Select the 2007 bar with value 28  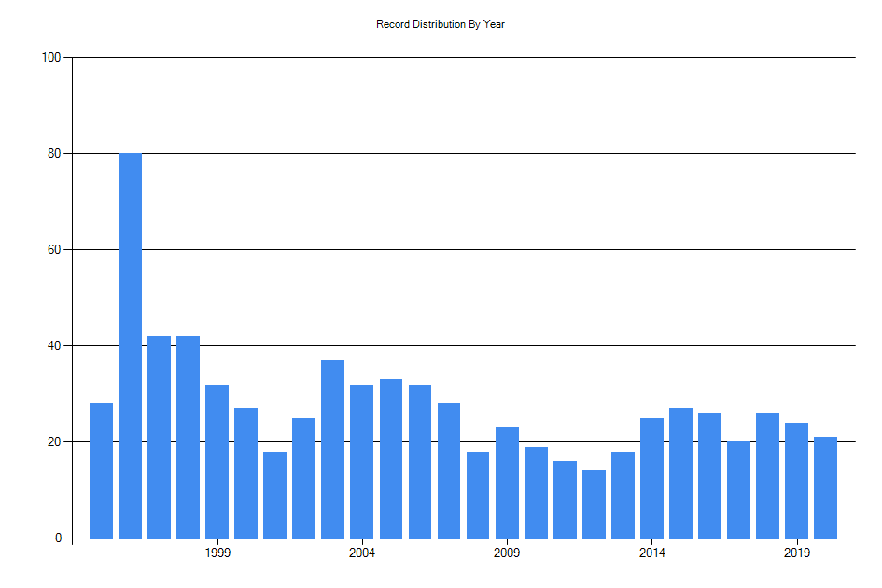pos(449,471)
